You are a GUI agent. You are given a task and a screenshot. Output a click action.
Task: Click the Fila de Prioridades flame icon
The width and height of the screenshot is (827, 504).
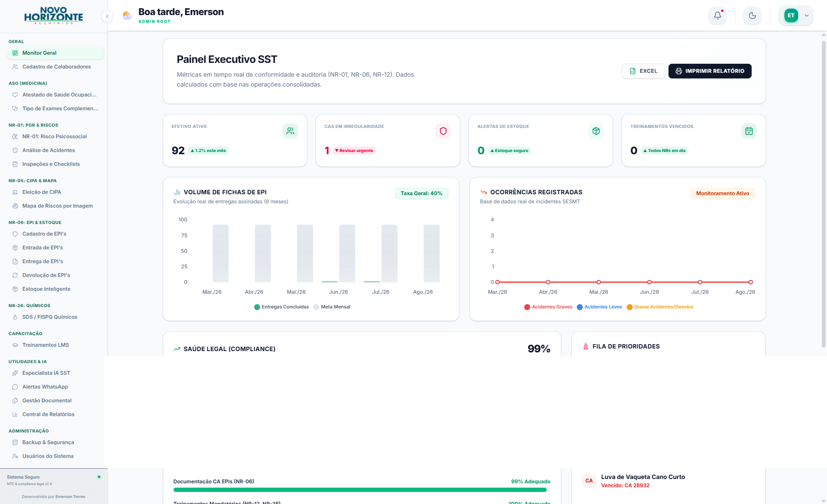click(x=586, y=346)
